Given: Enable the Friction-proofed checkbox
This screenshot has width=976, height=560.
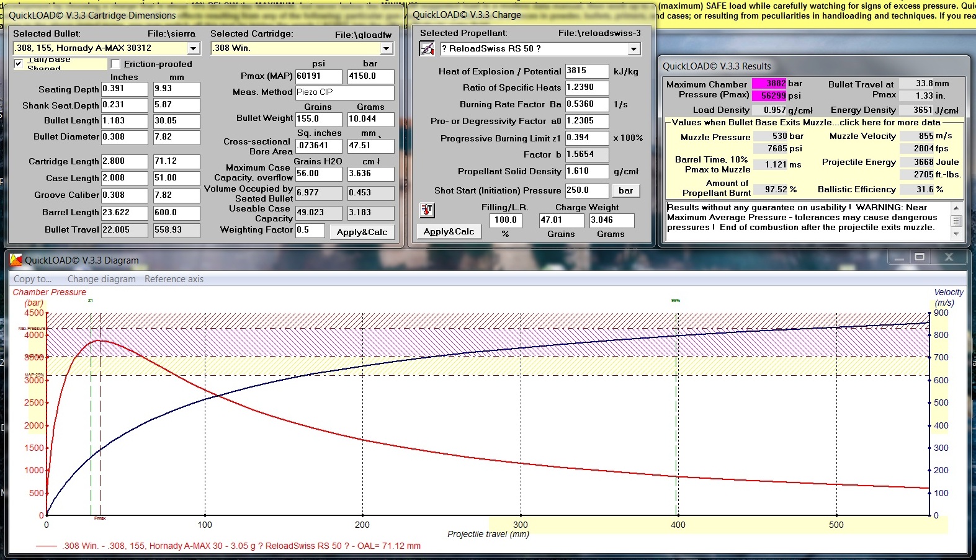Looking at the screenshot, I should point(115,64).
